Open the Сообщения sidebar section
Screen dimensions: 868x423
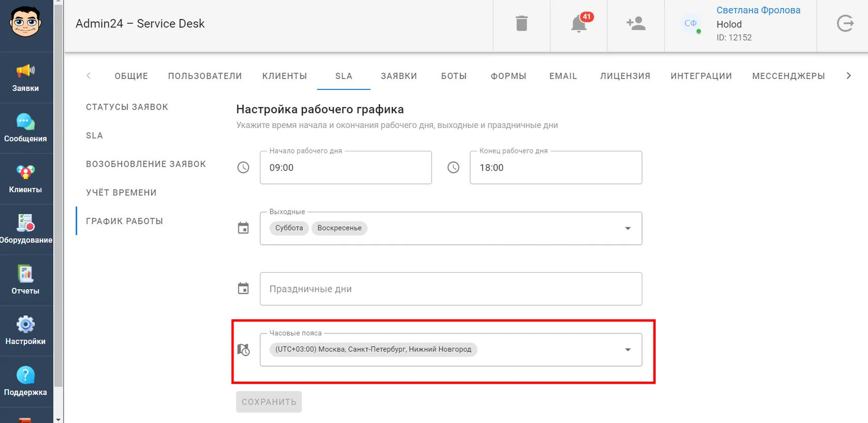point(25,128)
